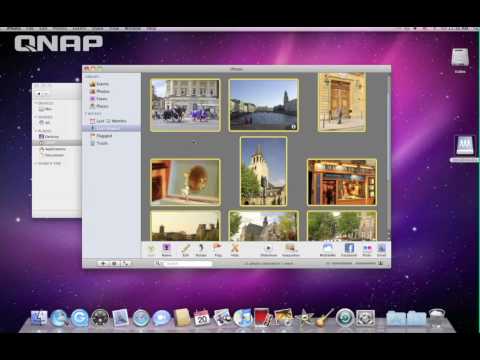480x360 pixels.
Task: Open the Trash in the Dock
Action: click(437, 318)
